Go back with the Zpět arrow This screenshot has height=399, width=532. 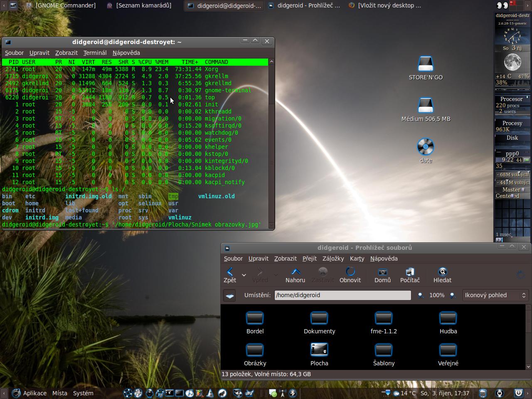(229, 275)
